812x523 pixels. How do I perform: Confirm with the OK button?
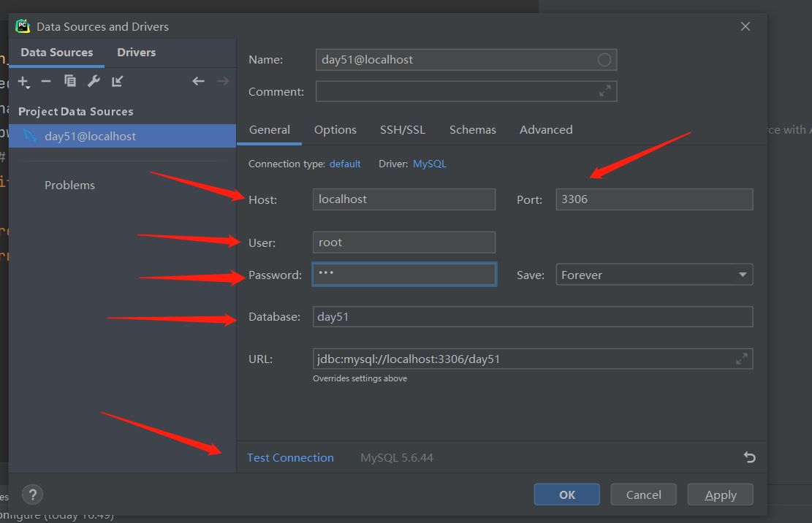(566, 495)
